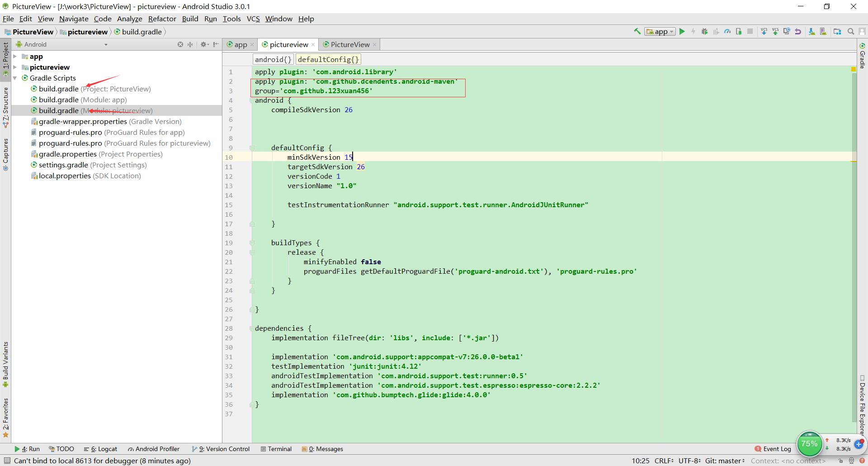Toggle read-only lock icon in status bar
This screenshot has width=868, height=466.
point(841,461)
